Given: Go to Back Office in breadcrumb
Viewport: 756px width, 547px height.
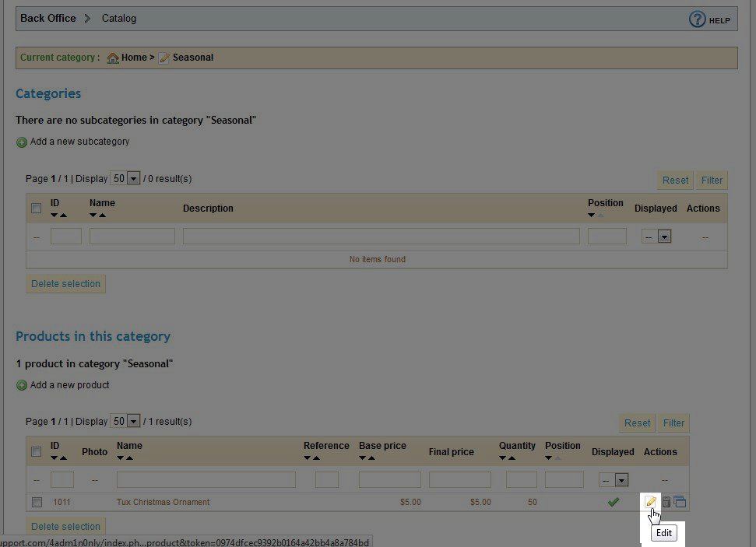Looking at the screenshot, I should point(48,18).
